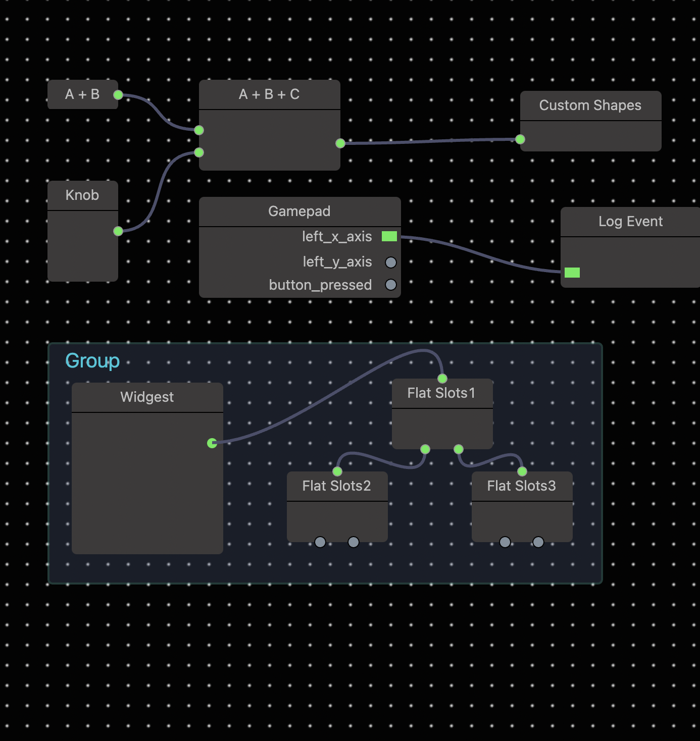Click the gray pin beside left_y_axis
This screenshot has width=700, height=741.
391,262
